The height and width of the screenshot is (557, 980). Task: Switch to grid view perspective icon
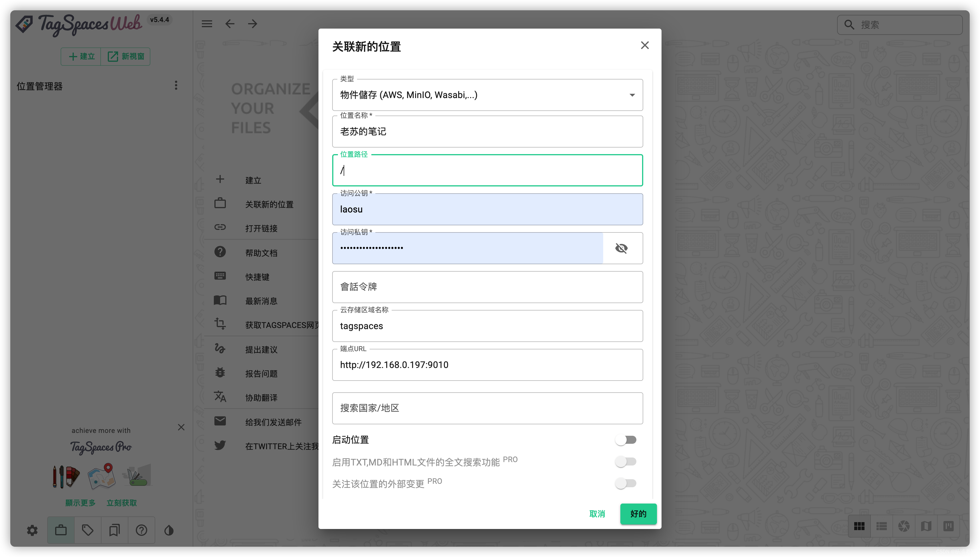click(x=859, y=526)
